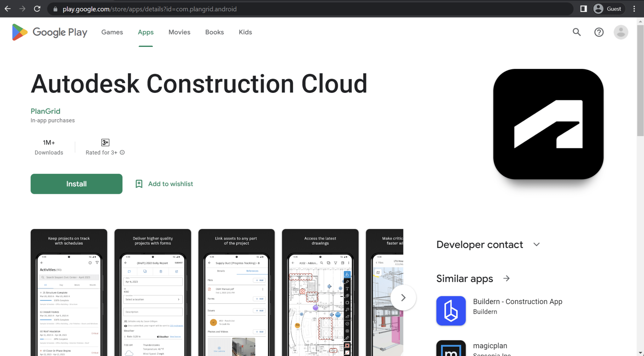This screenshot has width=644, height=356.
Task: Click the Similar apps arrow chevron
Action: point(508,278)
